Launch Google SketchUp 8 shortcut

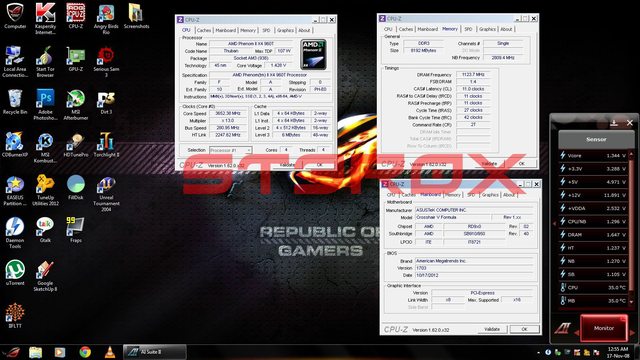[45, 276]
